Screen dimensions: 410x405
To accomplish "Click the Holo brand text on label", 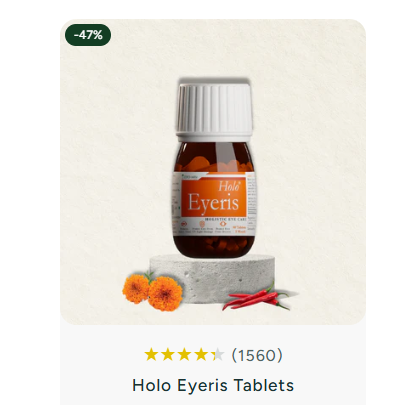I will tap(229, 186).
